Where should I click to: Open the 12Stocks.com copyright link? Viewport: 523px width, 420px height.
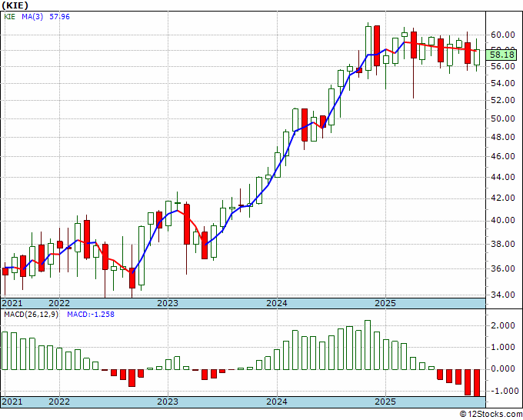coord(491,415)
